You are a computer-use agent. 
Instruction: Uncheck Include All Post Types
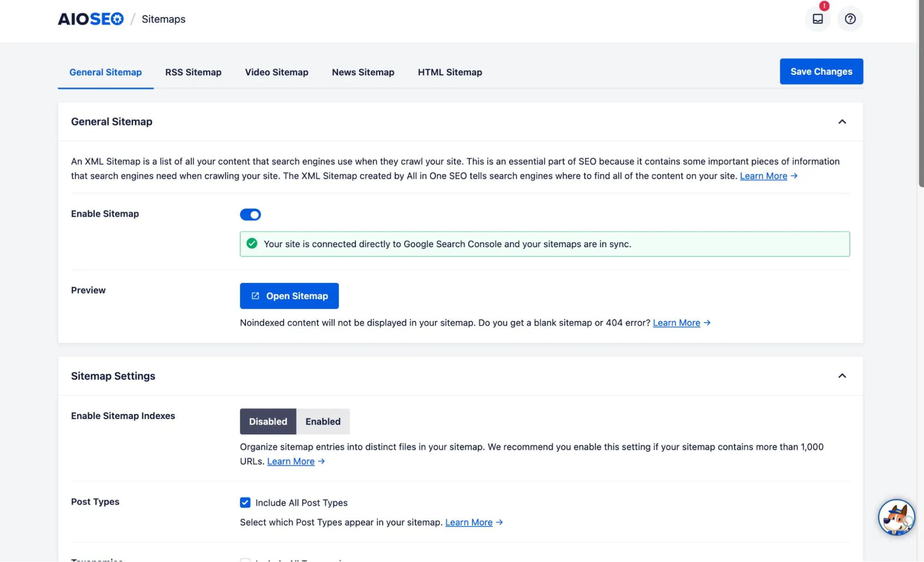(245, 502)
